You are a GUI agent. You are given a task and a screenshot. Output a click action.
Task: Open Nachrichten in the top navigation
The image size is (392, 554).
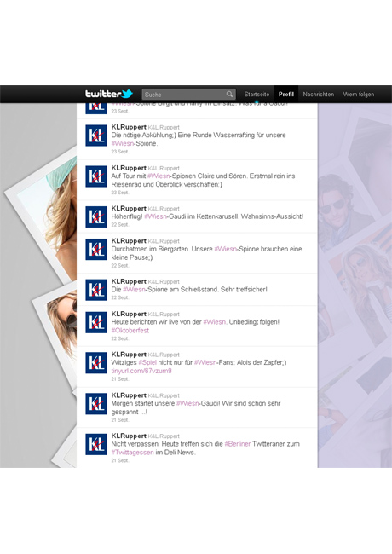(318, 95)
